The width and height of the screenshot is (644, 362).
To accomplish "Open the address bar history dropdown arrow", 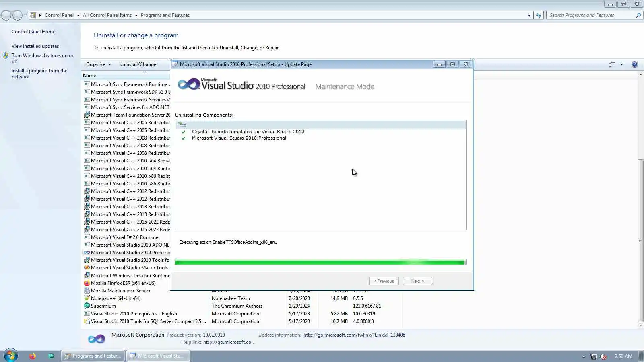I will (529, 15).
